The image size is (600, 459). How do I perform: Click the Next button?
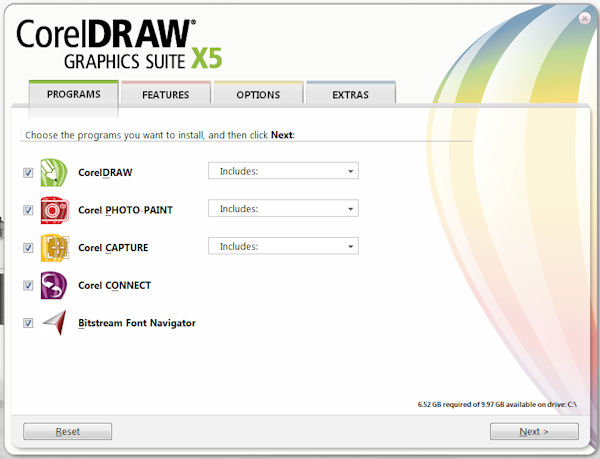coord(534,432)
